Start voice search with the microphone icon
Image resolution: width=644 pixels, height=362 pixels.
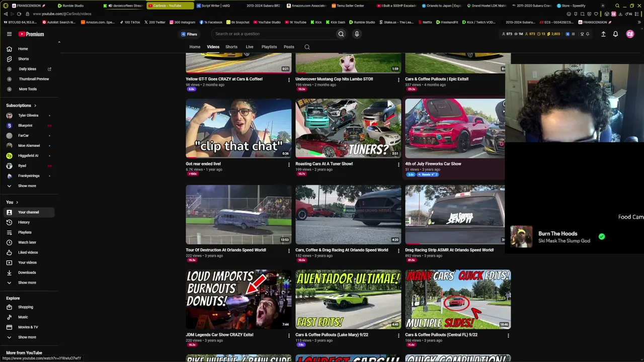pyautogui.click(x=357, y=34)
